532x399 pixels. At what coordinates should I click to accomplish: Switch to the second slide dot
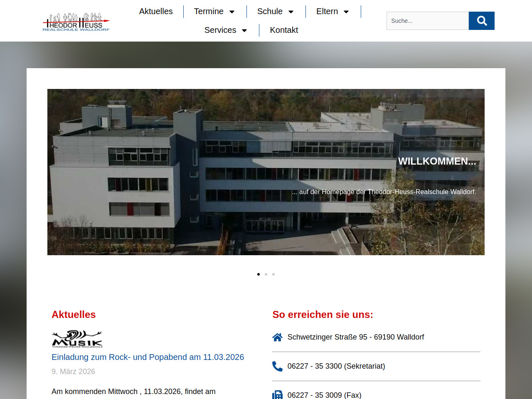pyautogui.click(x=266, y=274)
